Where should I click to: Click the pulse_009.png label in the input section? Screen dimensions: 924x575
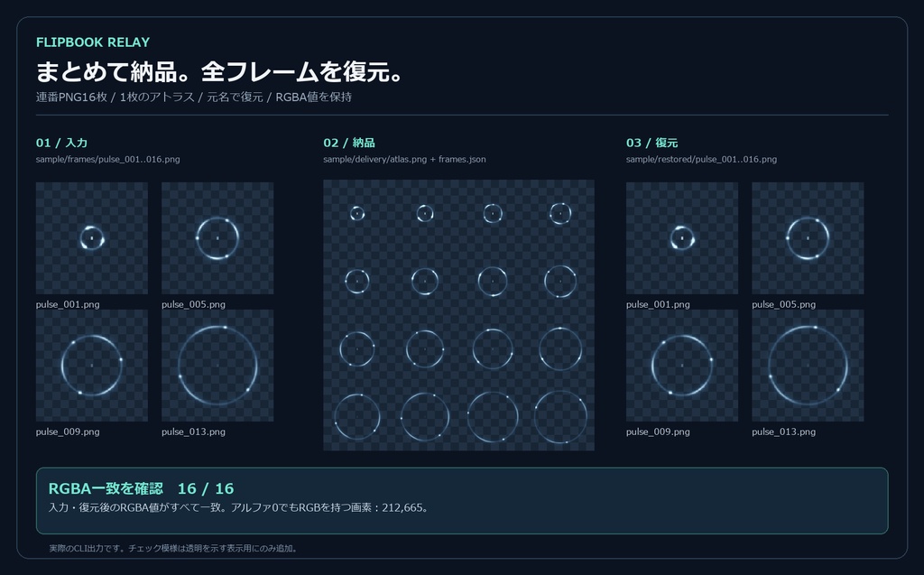click(68, 431)
